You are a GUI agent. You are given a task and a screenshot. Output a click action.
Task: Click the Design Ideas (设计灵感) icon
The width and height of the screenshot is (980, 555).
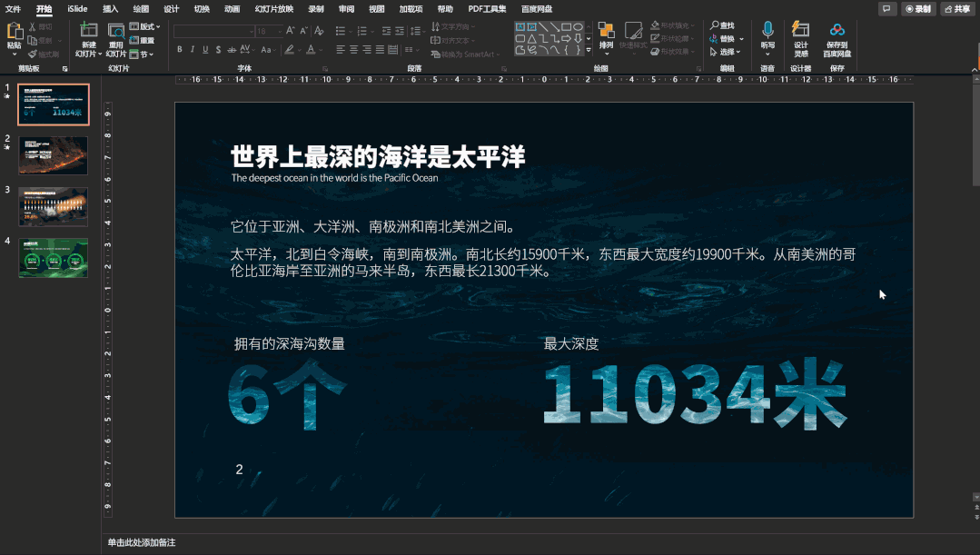click(801, 30)
